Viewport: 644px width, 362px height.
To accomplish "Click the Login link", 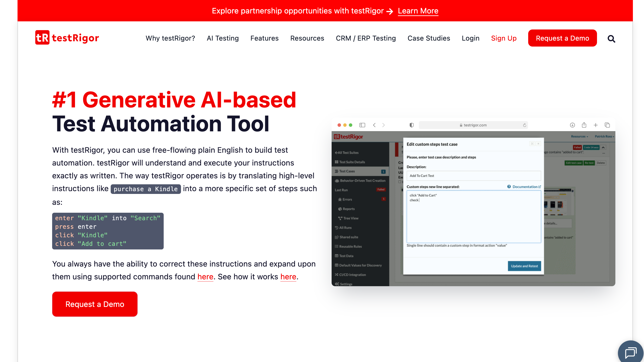I will pyautogui.click(x=470, y=38).
